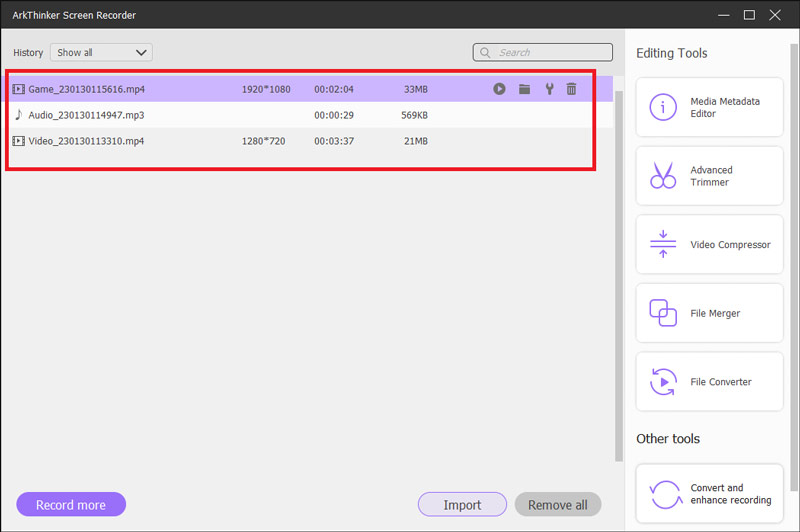Click the 21MB file size

click(x=416, y=141)
